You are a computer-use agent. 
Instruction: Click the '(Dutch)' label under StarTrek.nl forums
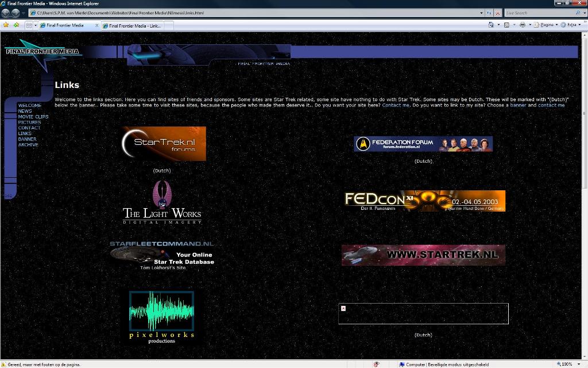click(162, 170)
